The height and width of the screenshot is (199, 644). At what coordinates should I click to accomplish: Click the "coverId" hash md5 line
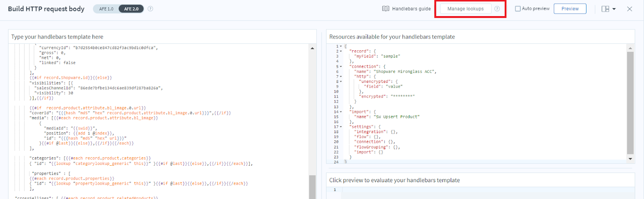pyautogui.click(x=130, y=113)
